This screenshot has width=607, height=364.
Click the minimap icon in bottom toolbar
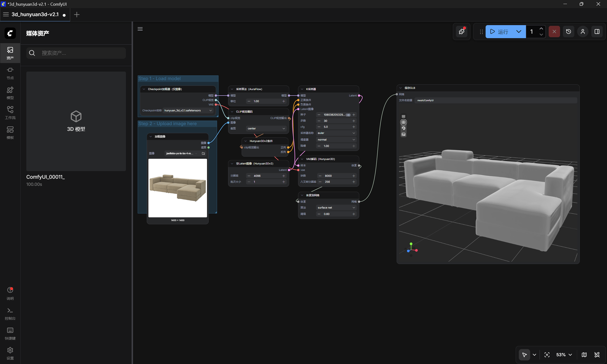point(584,355)
